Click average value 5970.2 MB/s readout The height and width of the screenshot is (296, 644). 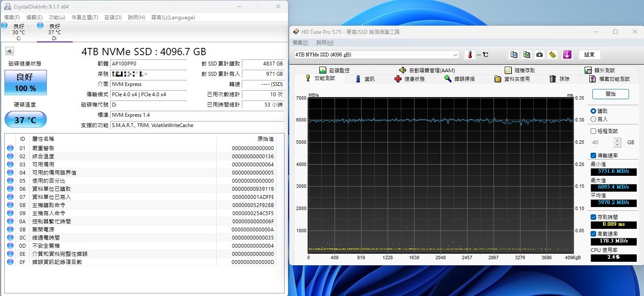[613, 203]
